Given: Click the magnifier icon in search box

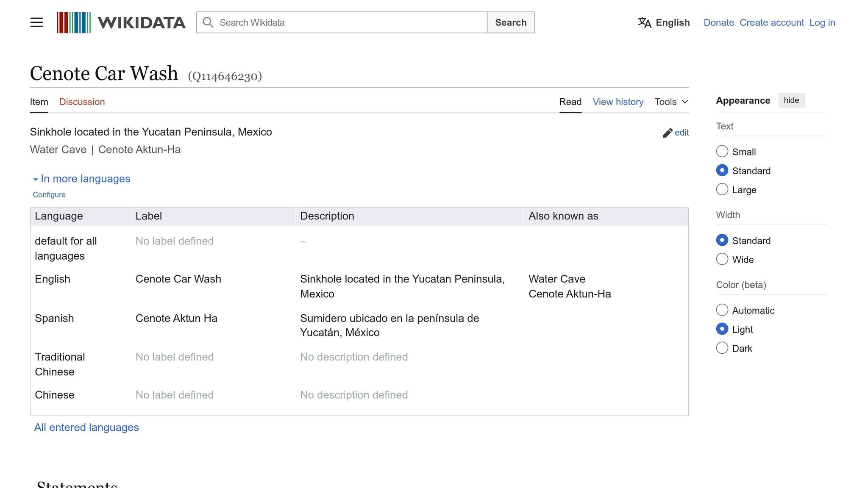Looking at the screenshot, I should pos(208,22).
